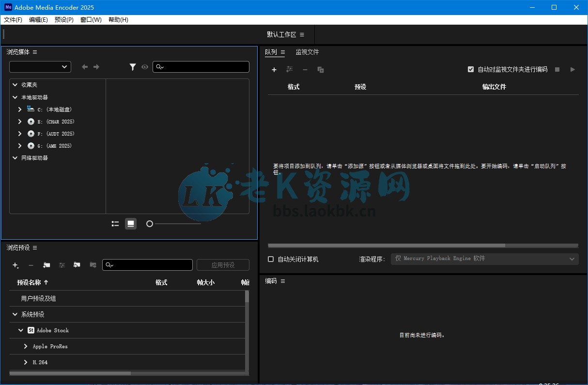Collapse the 系统预设 group
Screen dimensions: 588x385
15,314
